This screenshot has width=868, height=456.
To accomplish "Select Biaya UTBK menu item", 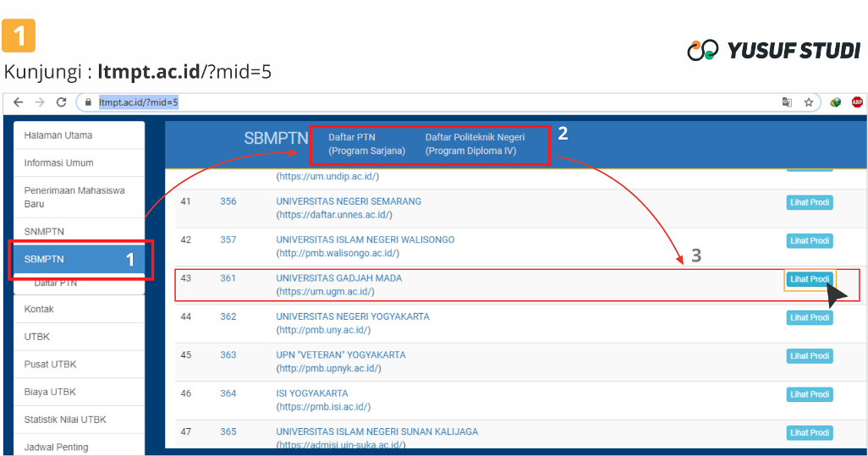I will click(80, 392).
